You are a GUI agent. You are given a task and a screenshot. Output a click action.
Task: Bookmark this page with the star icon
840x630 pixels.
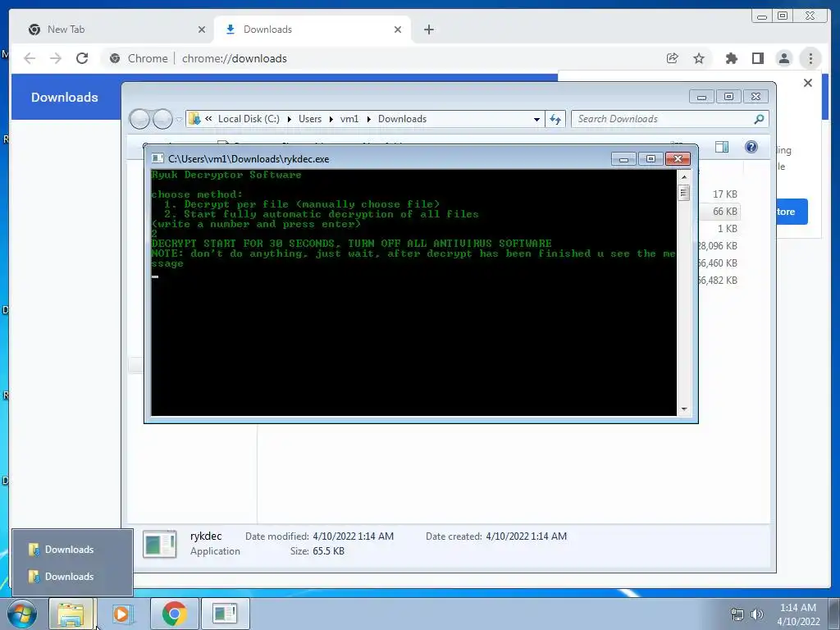tap(699, 58)
